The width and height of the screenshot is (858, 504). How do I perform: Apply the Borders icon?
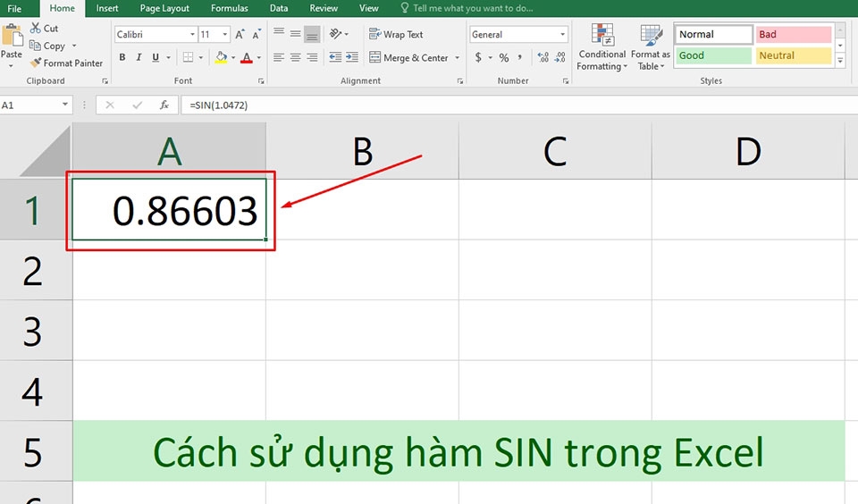tap(188, 57)
